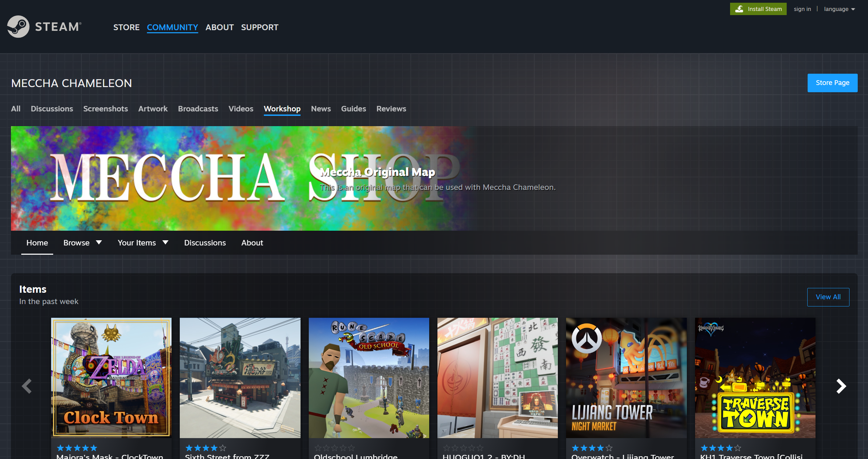The width and height of the screenshot is (868, 459).
Task: Switch to the Guides tab
Action: [x=353, y=109]
